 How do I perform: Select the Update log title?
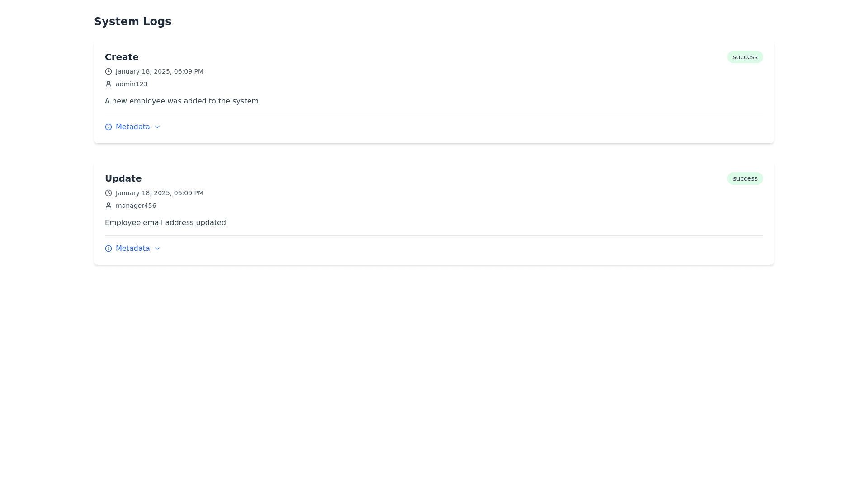tap(123, 178)
